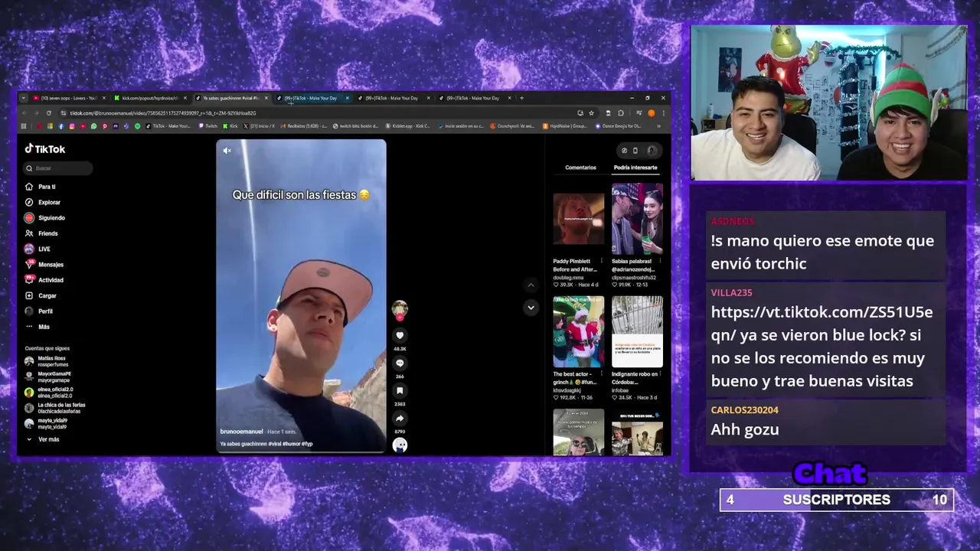
Task: Open options menu for Paddy Pimblett video
Action: 601,261
